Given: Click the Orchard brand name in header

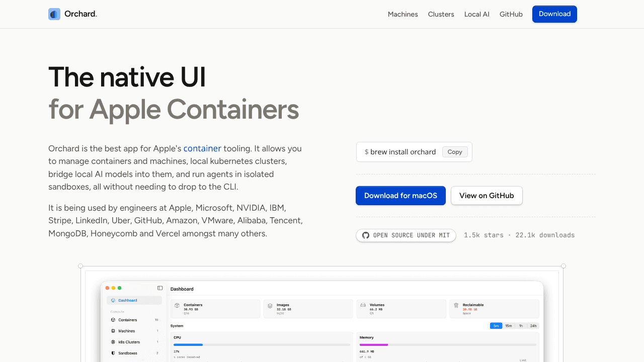Looking at the screenshot, I should (x=80, y=14).
